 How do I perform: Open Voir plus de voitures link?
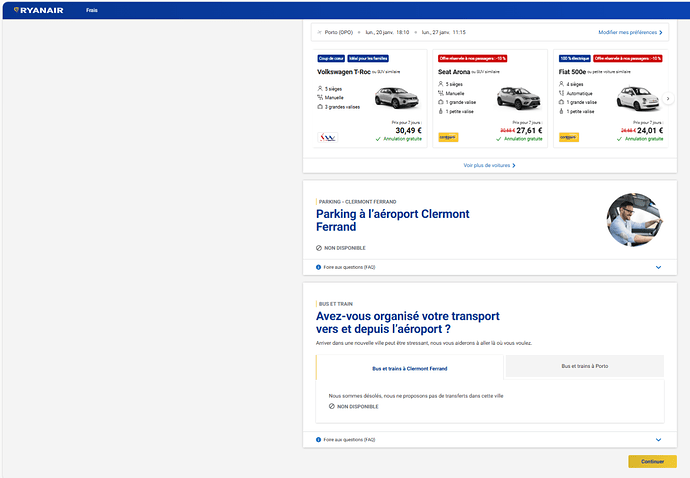pos(489,165)
